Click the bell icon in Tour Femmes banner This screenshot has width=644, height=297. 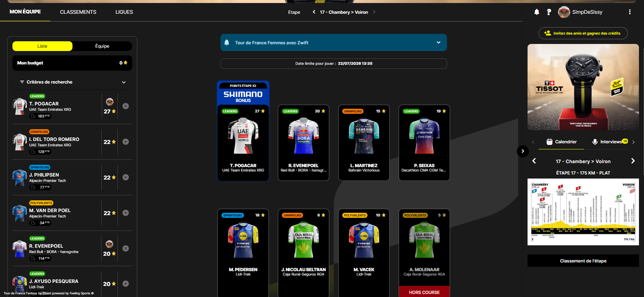(227, 43)
